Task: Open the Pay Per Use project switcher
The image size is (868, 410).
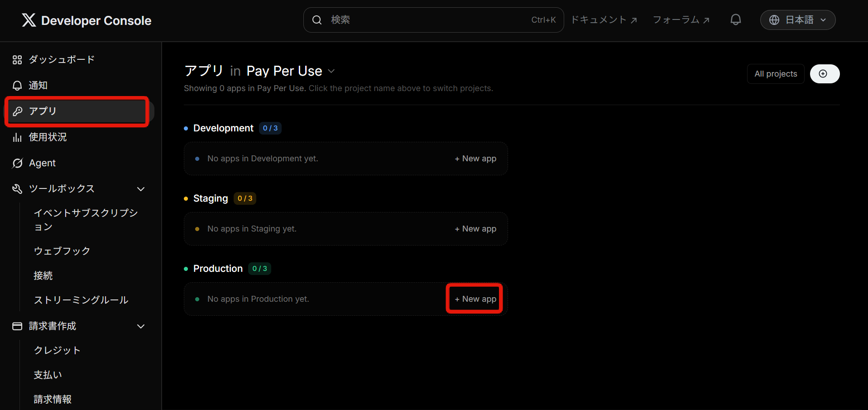Action: [x=291, y=71]
